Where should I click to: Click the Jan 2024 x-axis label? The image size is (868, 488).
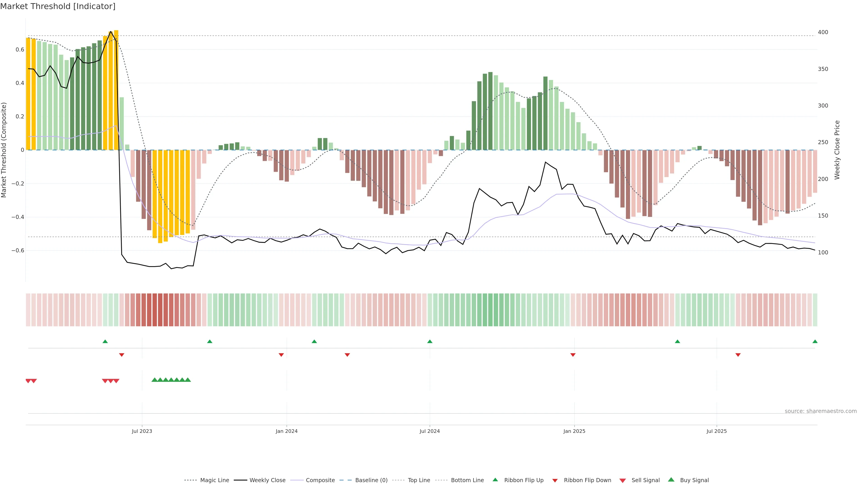286,431
